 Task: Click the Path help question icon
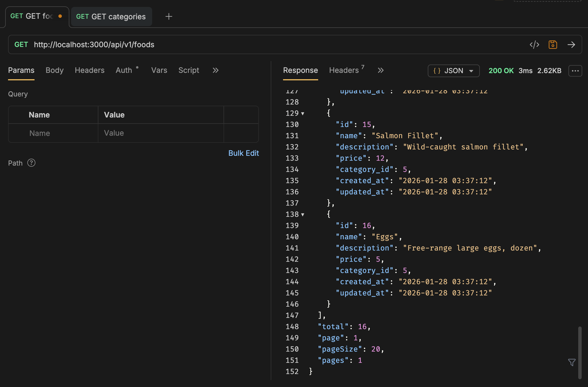tap(31, 163)
